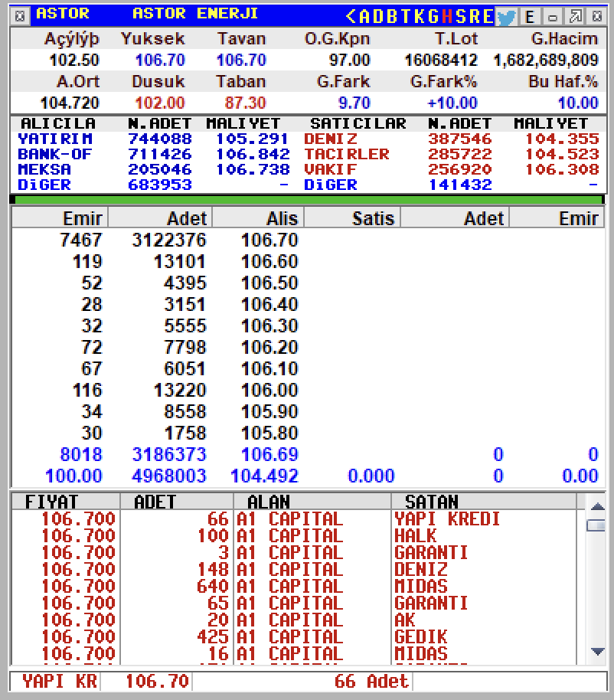Select the trade row sold by 'YAPI KREDI'

click(295, 518)
